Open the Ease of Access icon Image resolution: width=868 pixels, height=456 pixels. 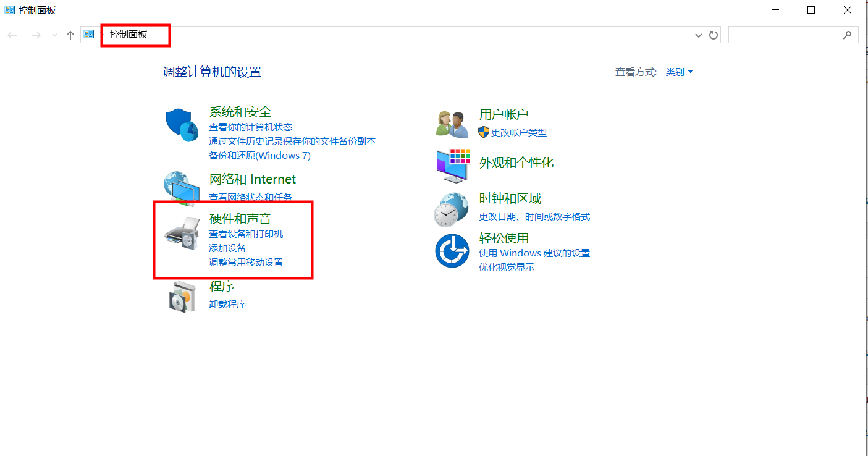(452, 250)
